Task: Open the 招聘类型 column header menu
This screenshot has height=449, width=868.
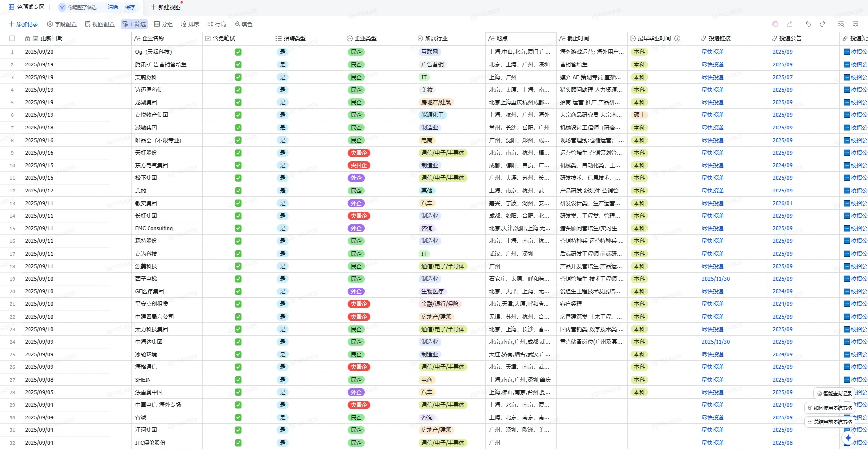Action: click(x=309, y=38)
